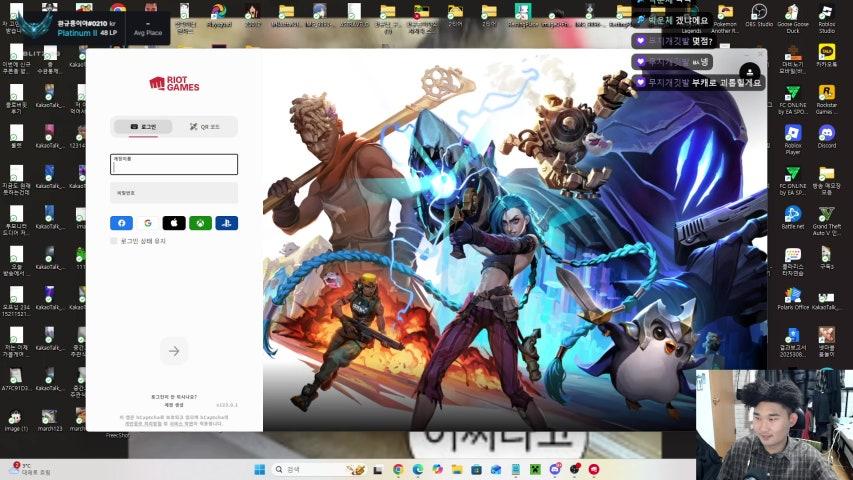The height and width of the screenshot is (480, 853).
Task: Open the Battle.net desktop shortcut
Action: (x=793, y=217)
